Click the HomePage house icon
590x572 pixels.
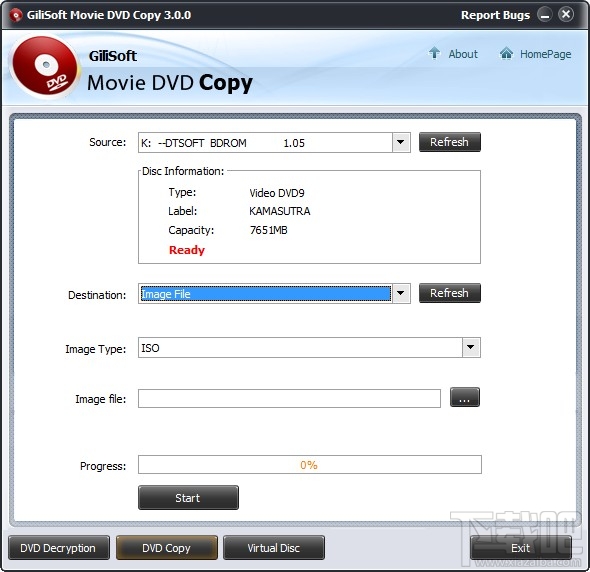coord(506,53)
